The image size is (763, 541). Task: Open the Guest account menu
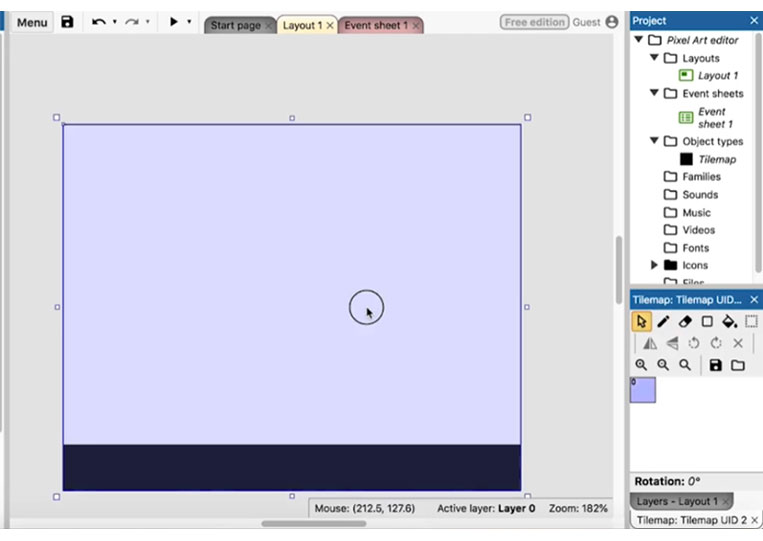586,22
